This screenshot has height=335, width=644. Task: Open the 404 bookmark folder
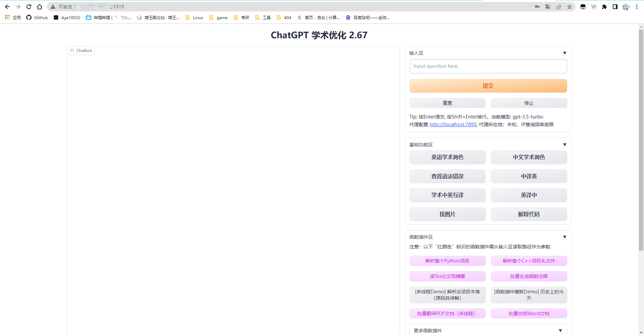284,17
